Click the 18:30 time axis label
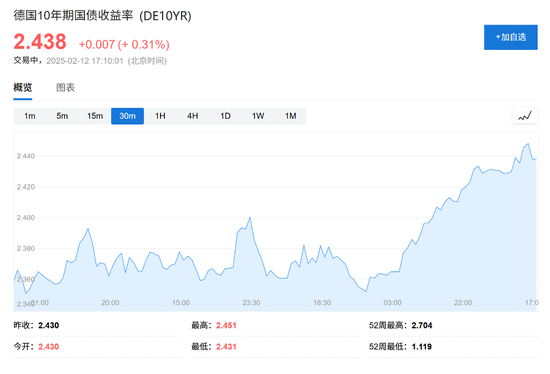This screenshot has width=550, height=374. click(322, 302)
